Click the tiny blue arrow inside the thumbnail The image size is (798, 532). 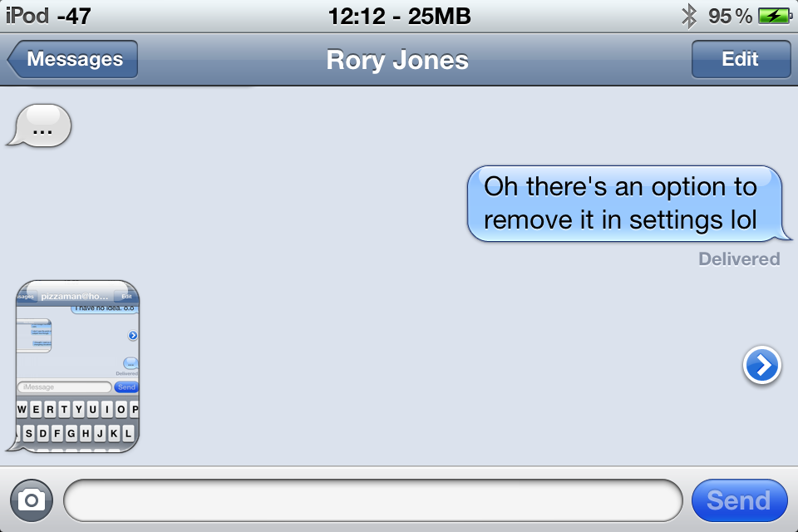coord(133,335)
